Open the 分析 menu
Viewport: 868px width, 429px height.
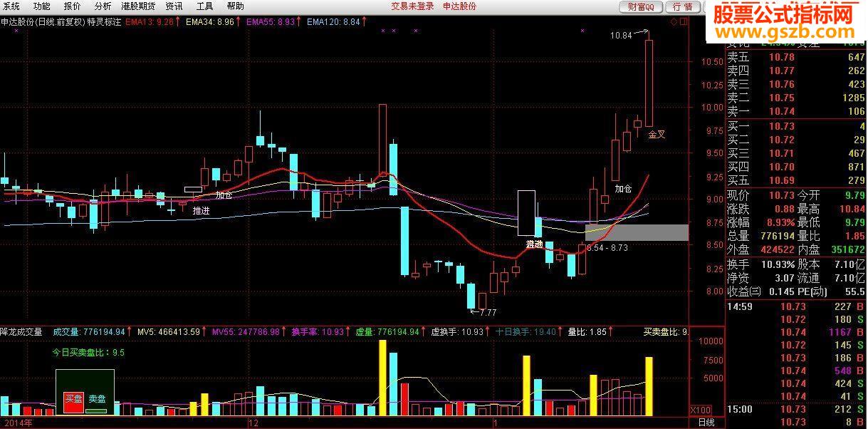click(x=103, y=6)
